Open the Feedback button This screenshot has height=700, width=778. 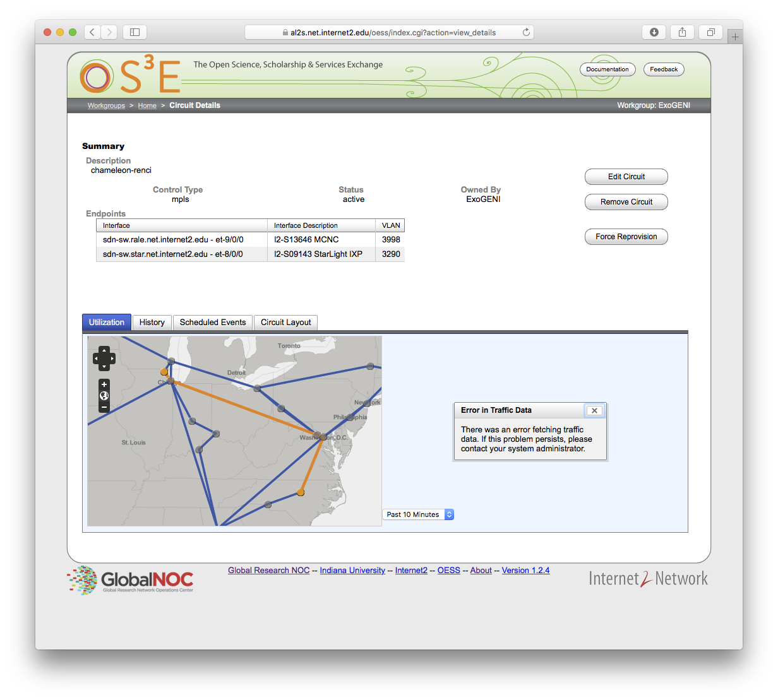pos(664,69)
